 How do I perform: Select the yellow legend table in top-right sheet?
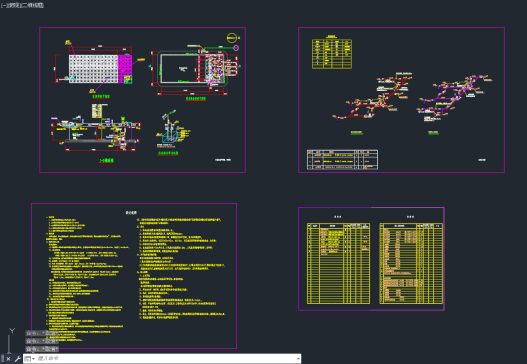click(332, 54)
